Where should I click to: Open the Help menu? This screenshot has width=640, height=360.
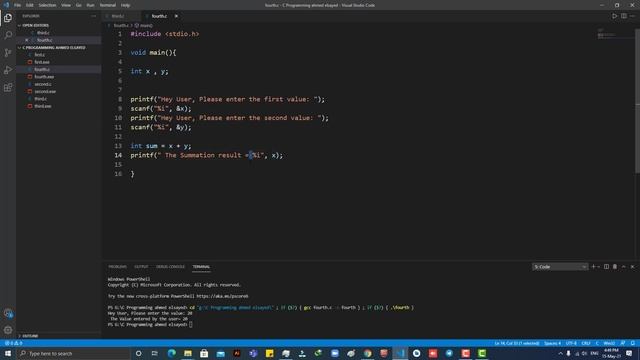click(x=125, y=5)
